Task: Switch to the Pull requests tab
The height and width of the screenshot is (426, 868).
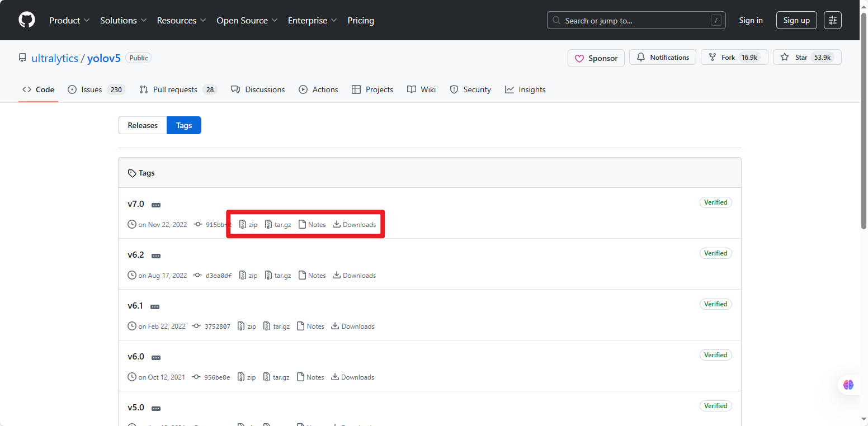Action: (178, 89)
